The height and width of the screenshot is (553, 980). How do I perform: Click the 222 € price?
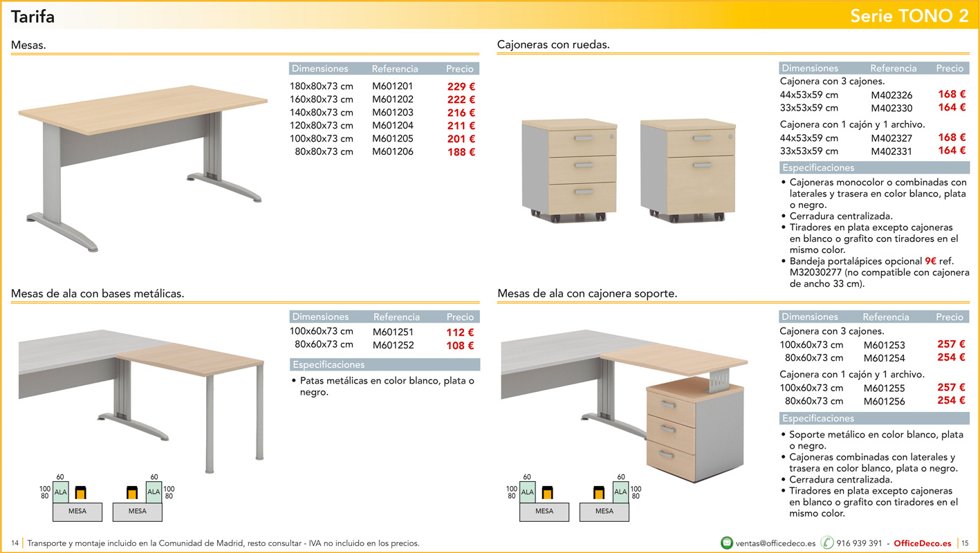coord(461,100)
